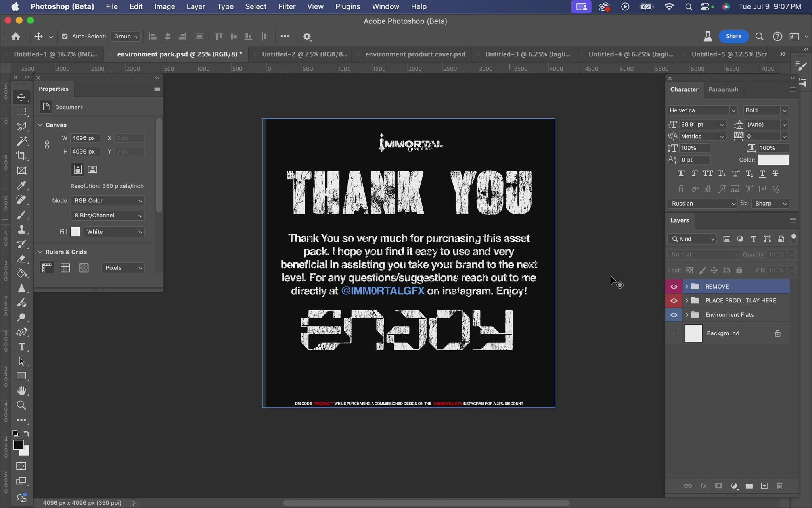Image resolution: width=812 pixels, height=508 pixels.
Task: Open the Layer menu
Action: pyautogui.click(x=195, y=6)
